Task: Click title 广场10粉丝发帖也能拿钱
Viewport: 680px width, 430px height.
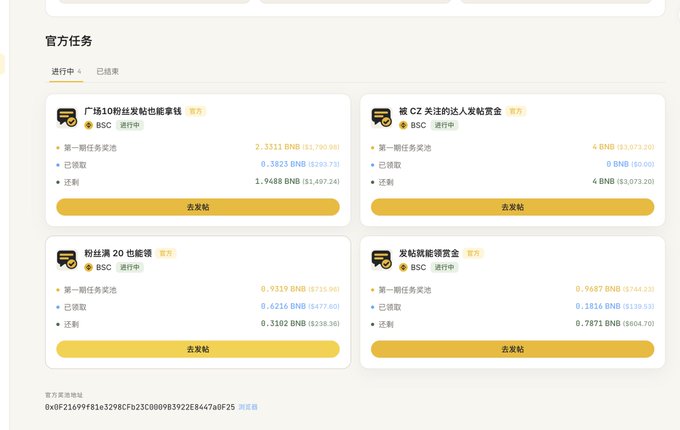Action: [x=133, y=111]
